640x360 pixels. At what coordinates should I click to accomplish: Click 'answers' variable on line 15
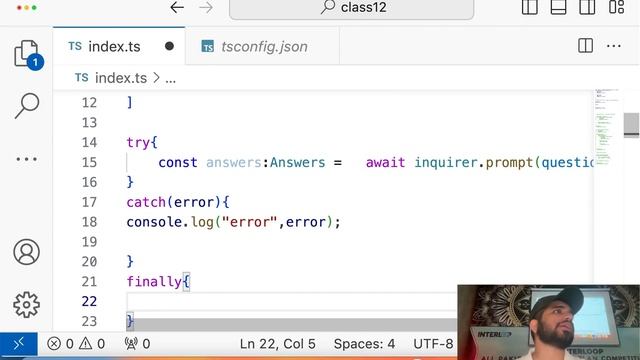tap(233, 162)
